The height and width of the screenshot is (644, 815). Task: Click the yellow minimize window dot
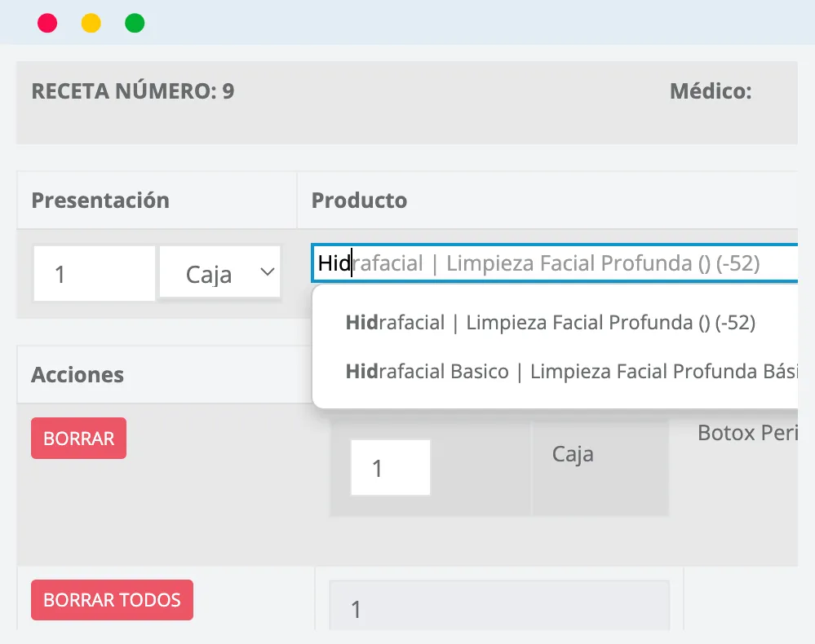pyautogui.click(x=91, y=24)
